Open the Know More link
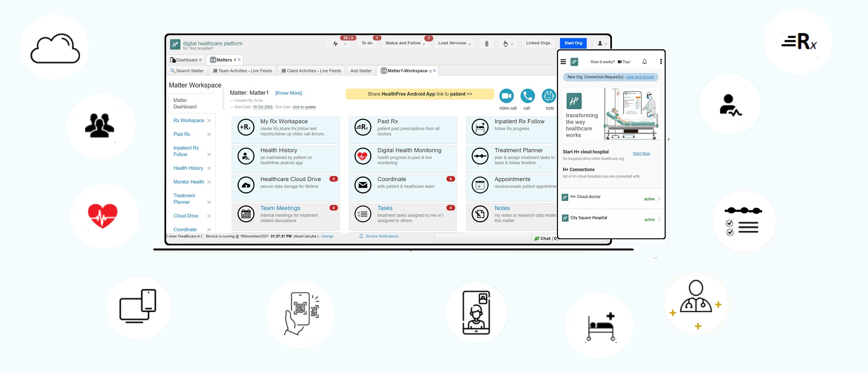Viewport: 868px width, 373px height. pos(288,93)
